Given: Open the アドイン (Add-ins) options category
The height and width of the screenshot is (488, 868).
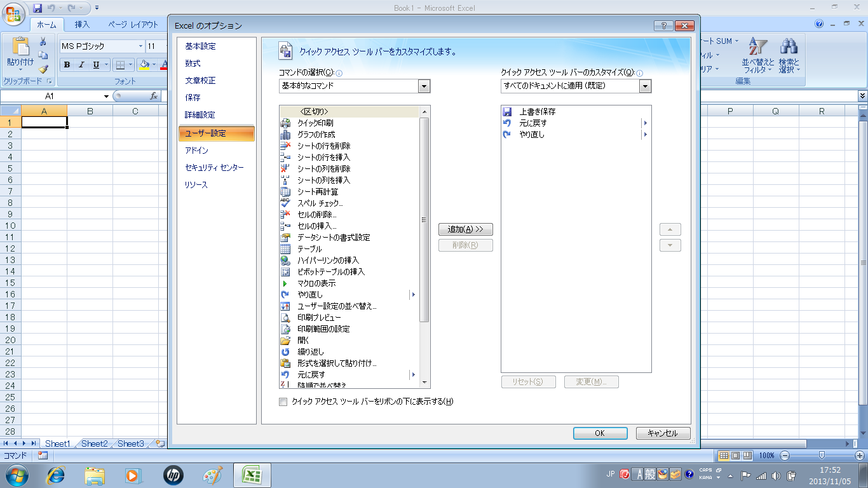Looking at the screenshot, I should click(196, 151).
